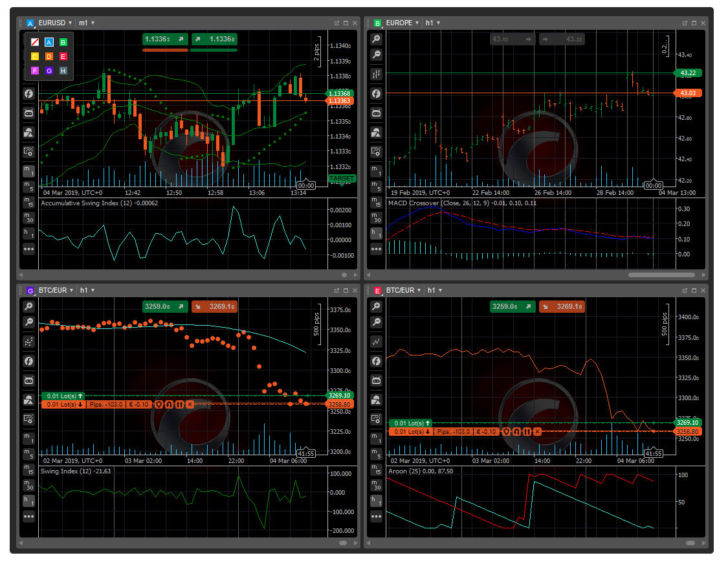The width and height of the screenshot is (728, 564).
Task: Switch E-linked BTC/EUR chart to m15 via sidebar
Action: 376,469
